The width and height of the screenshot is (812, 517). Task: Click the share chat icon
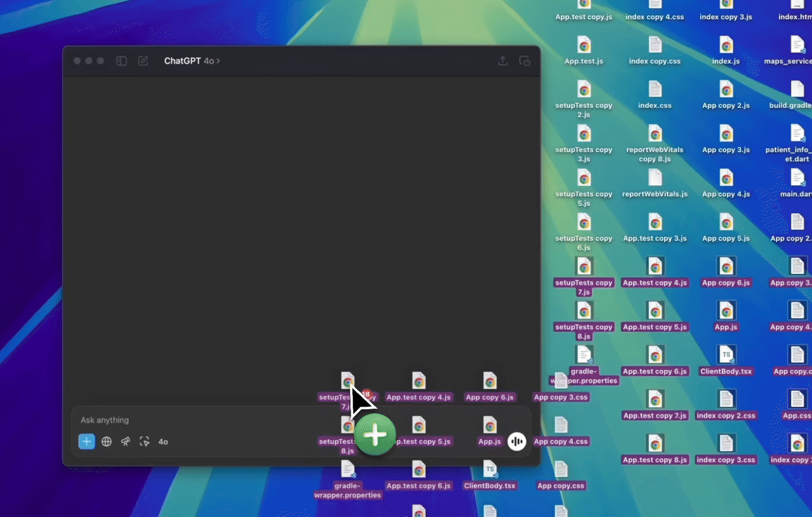502,61
